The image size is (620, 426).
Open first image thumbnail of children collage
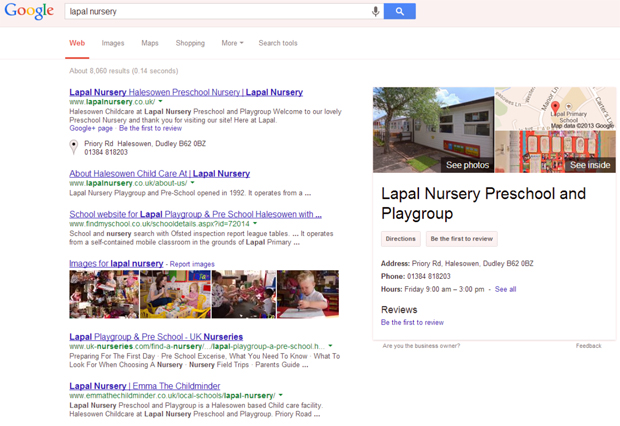click(x=104, y=294)
